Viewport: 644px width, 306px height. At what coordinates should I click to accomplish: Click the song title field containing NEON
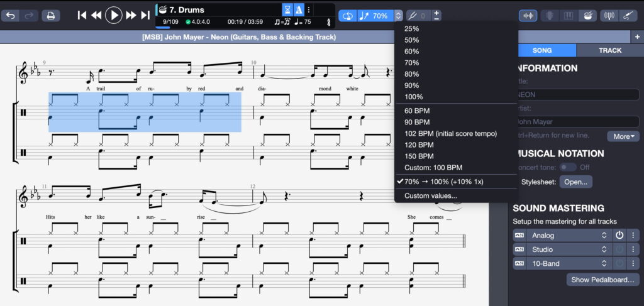click(x=578, y=94)
